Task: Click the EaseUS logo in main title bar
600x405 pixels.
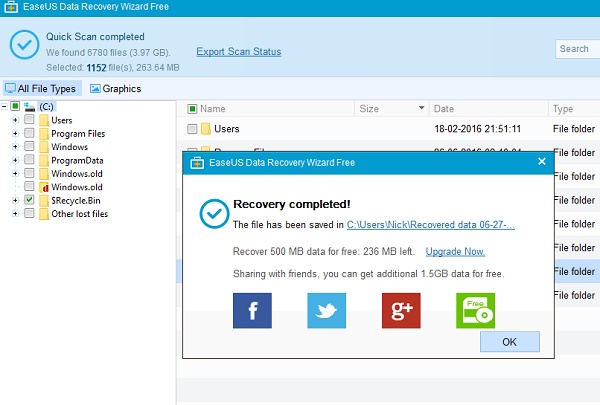Action: click(x=11, y=7)
